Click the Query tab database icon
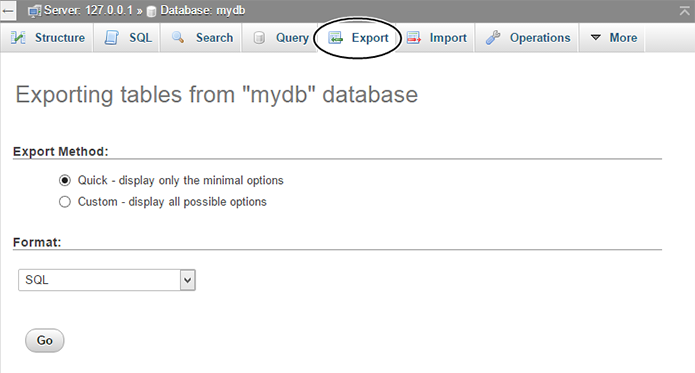This screenshot has height=373, width=695. (259, 38)
